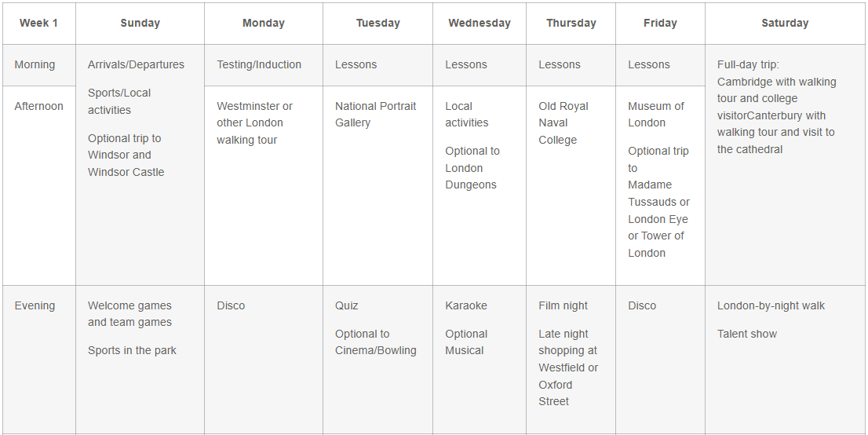The height and width of the screenshot is (435, 868).
Task: Select Karaoke in Wednesday evening
Action: pos(465,305)
